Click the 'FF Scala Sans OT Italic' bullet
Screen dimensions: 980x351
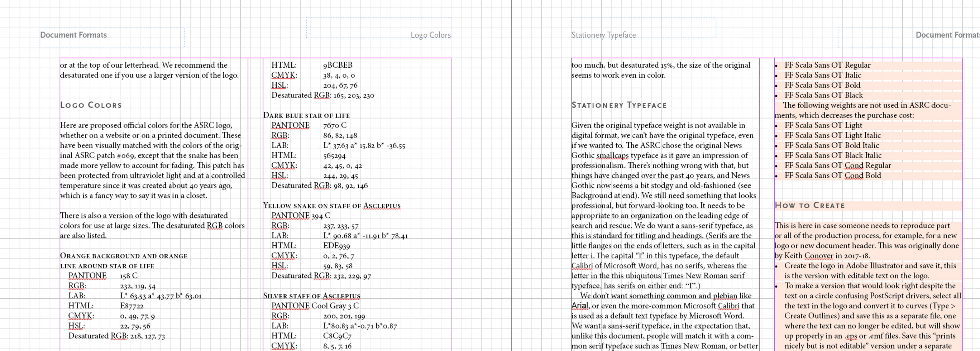click(822, 75)
